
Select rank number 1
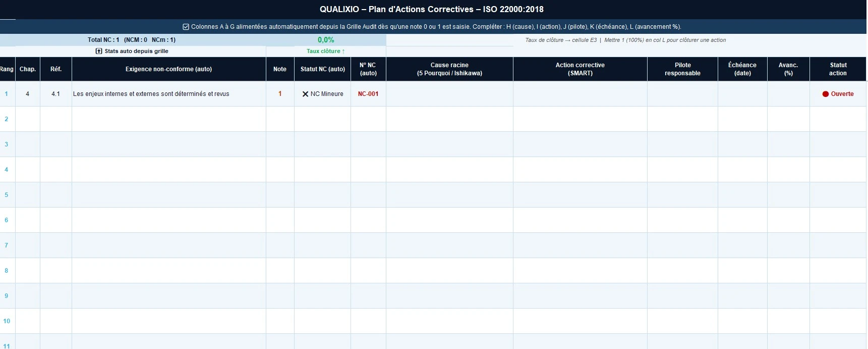(x=7, y=94)
